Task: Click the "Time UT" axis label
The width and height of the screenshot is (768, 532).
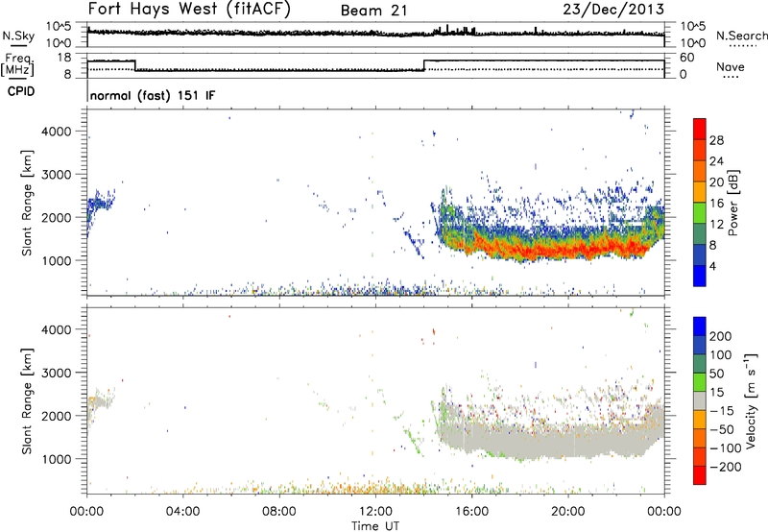Action: coord(375,525)
